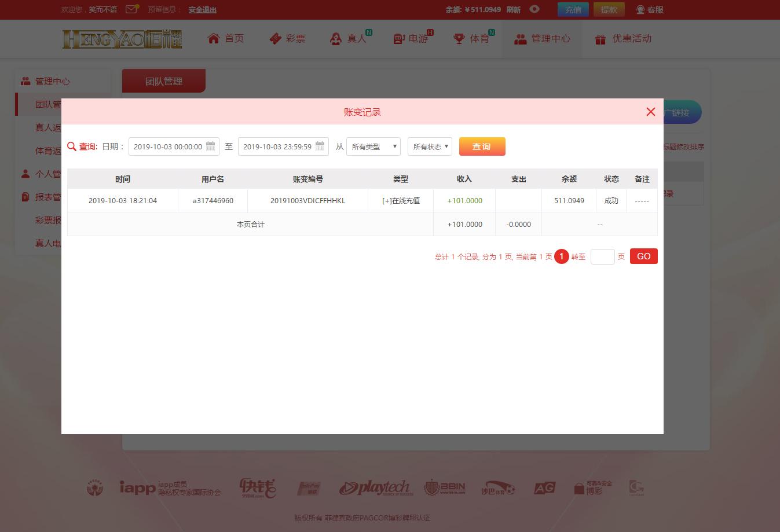Click record number 20191003VDICFFHHKL

[x=308, y=200]
